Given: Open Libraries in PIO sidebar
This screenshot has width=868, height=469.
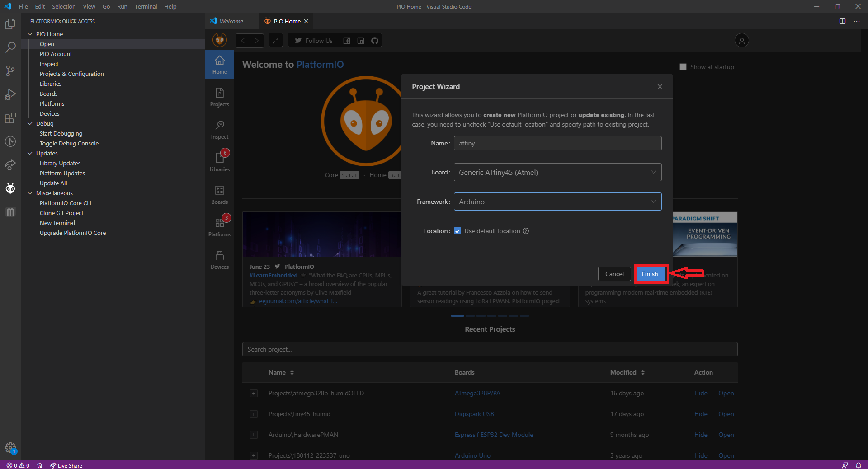Looking at the screenshot, I should (220, 162).
